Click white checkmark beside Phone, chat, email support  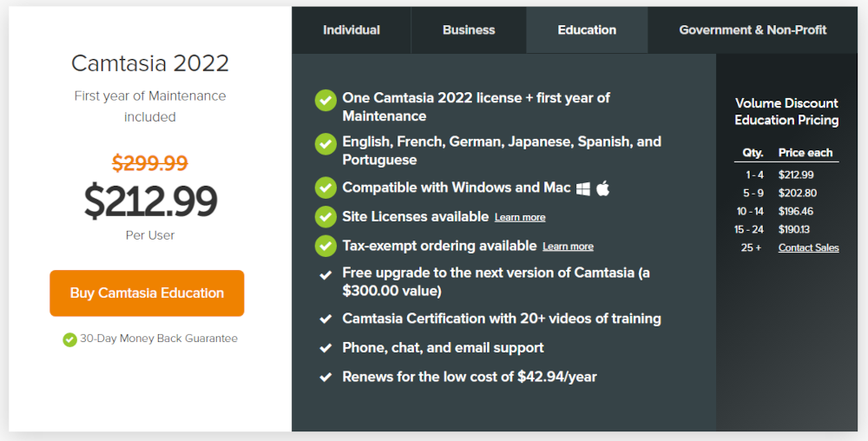click(x=325, y=348)
